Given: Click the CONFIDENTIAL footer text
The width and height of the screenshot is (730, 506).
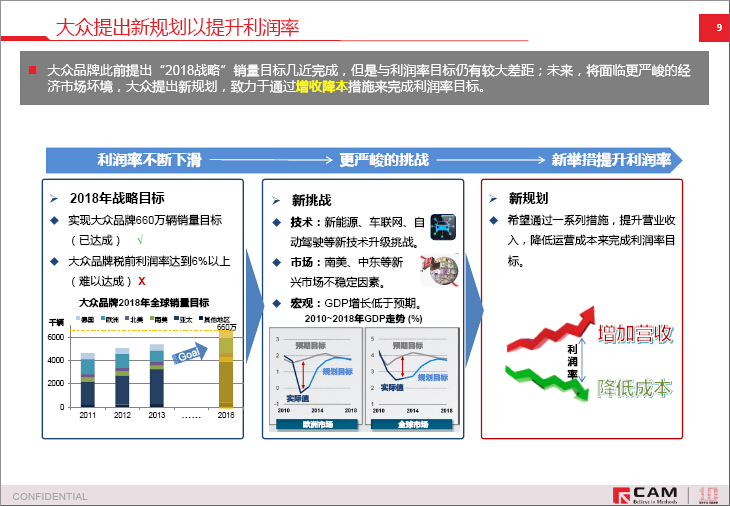Looking at the screenshot, I should (x=50, y=496).
